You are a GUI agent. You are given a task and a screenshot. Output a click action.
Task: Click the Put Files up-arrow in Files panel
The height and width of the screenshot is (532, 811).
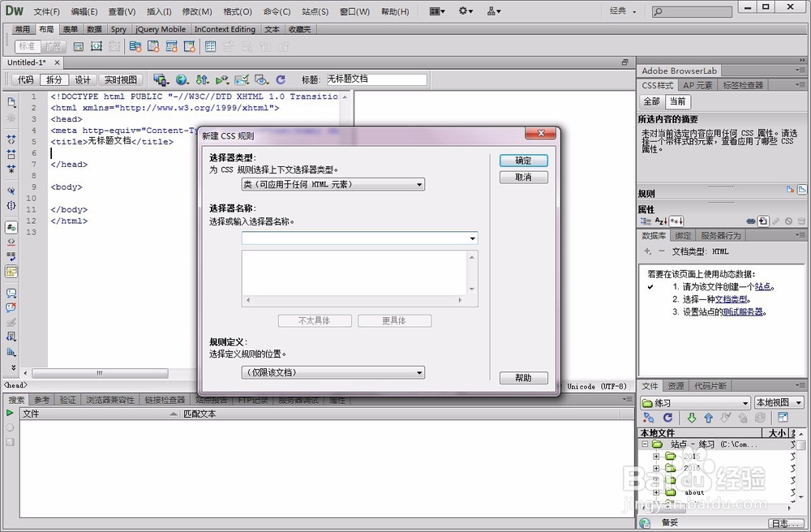(707, 417)
